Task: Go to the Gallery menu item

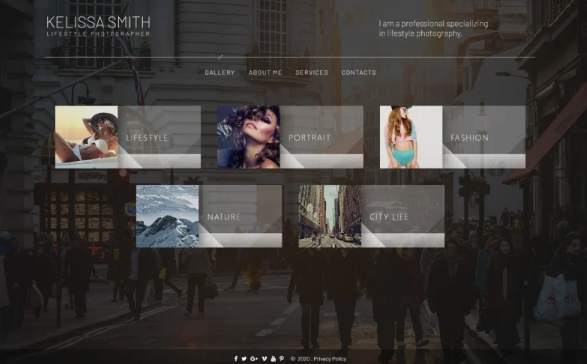Action: pyautogui.click(x=219, y=73)
